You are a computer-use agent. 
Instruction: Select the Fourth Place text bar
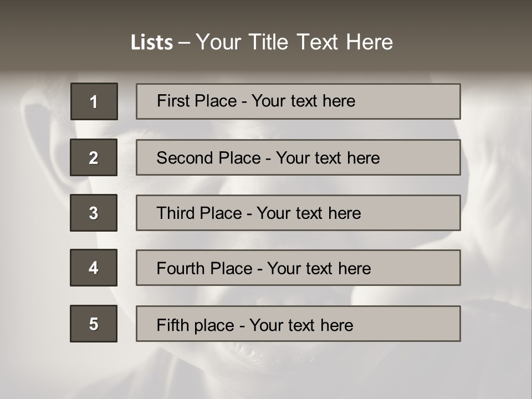tap(298, 268)
